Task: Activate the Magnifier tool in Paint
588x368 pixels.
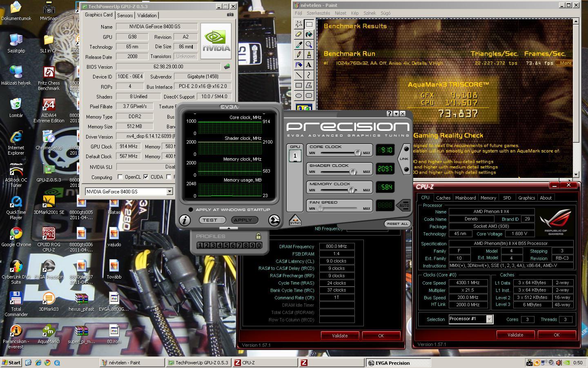Action: point(309,45)
